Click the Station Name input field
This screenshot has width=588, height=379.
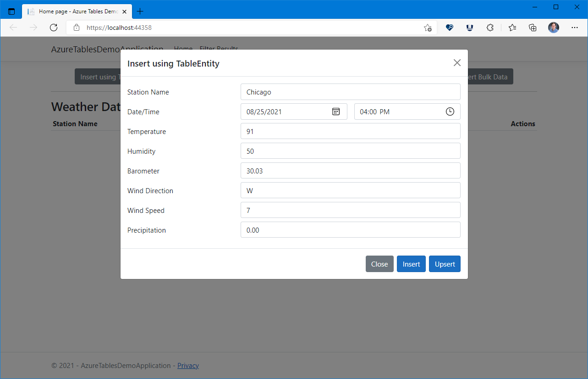(350, 92)
